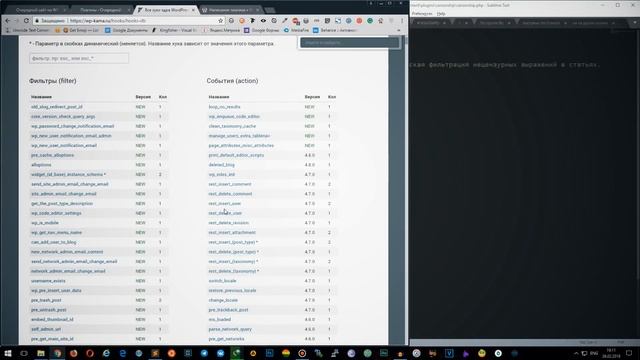Open the clean_taxonomy_cache action link
The image size is (640, 360).
[x=232, y=126]
